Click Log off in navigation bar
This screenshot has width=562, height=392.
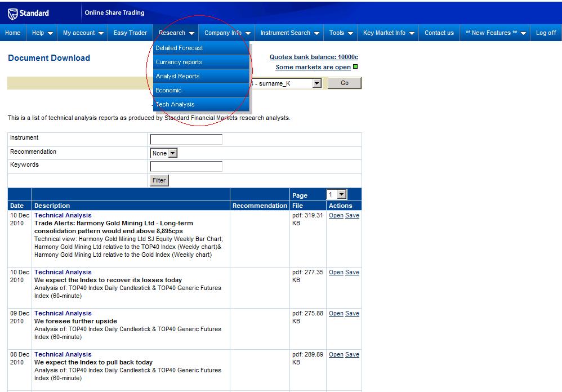tap(546, 33)
